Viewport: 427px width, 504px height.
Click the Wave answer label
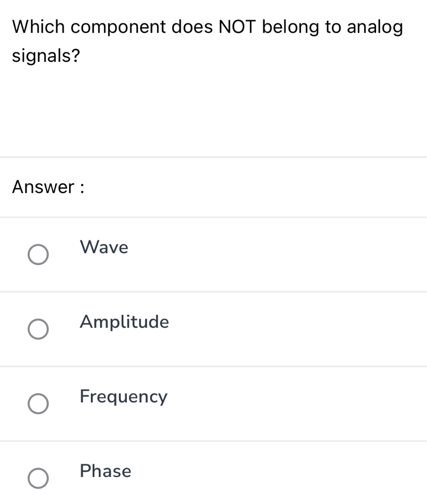pyautogui.click(x=103, y=248)
